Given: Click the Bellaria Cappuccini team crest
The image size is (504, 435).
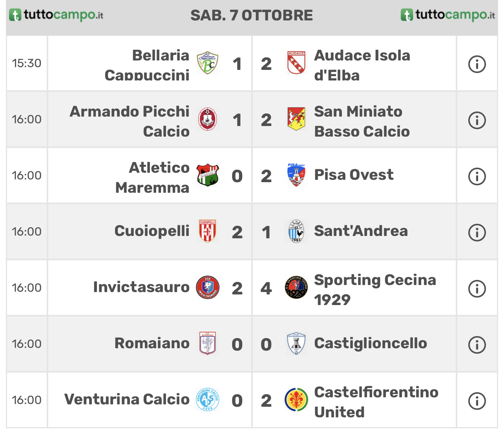Looking at the screenshot, I should pyautogui.click(x=207, y=63).
